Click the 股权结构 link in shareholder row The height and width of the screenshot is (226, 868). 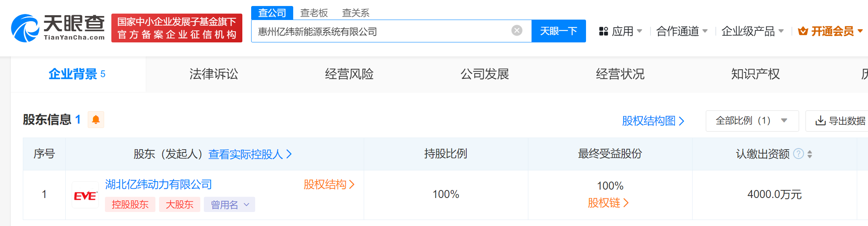pyautogui.click(x=329, y=184)
